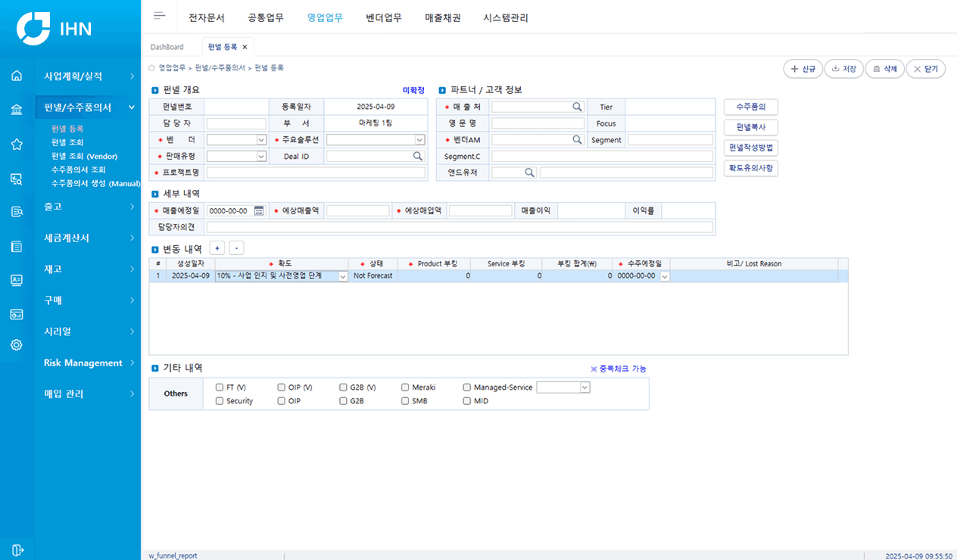The height and width of the screenshot is (560, 957).
Task: Expand the 확도 dropdown in grid row
Action: point(343,276)
